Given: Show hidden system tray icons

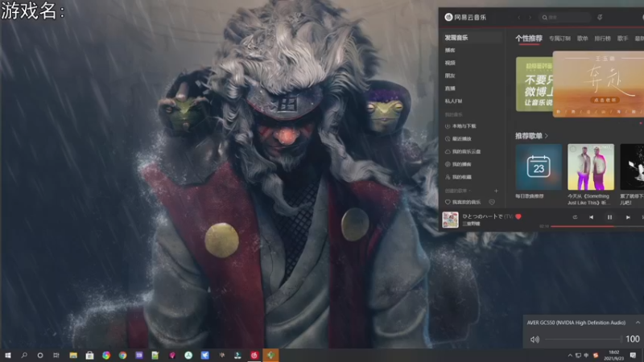Looking at the screenshot, I should click(x=570, y=356).
